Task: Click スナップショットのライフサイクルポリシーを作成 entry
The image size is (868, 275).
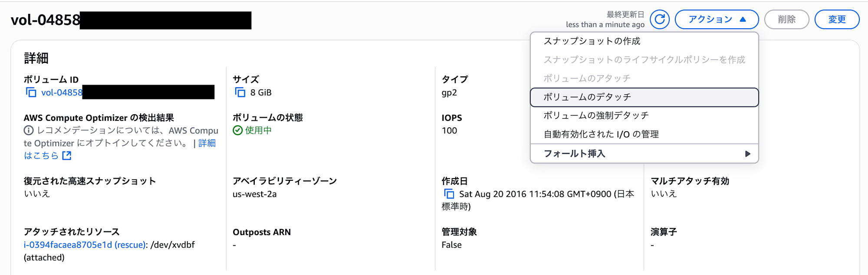Action: pyautogui.click(x=644, y=60)
